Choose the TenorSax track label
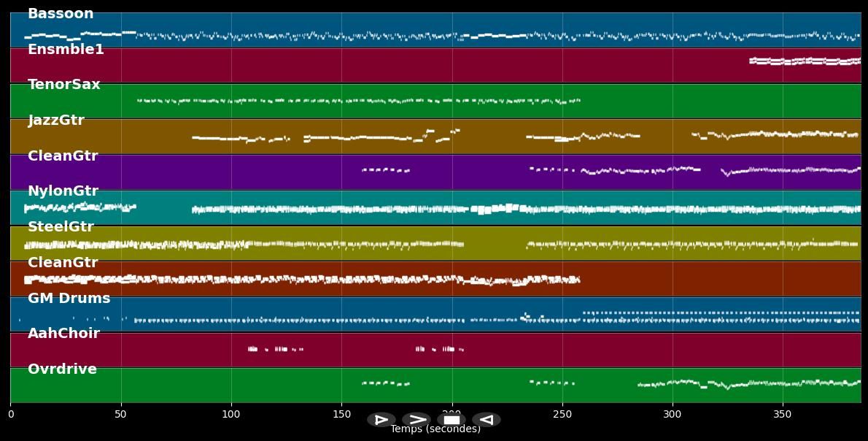This screenshot has height=441, width=868. point(64,85)
